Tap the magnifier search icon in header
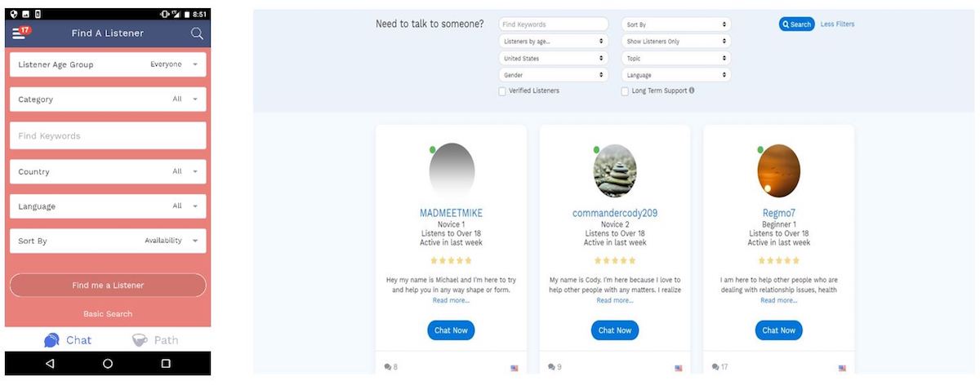Image resolution: width=980 pixels, height=385 pixels. click(x=197, y=33)
